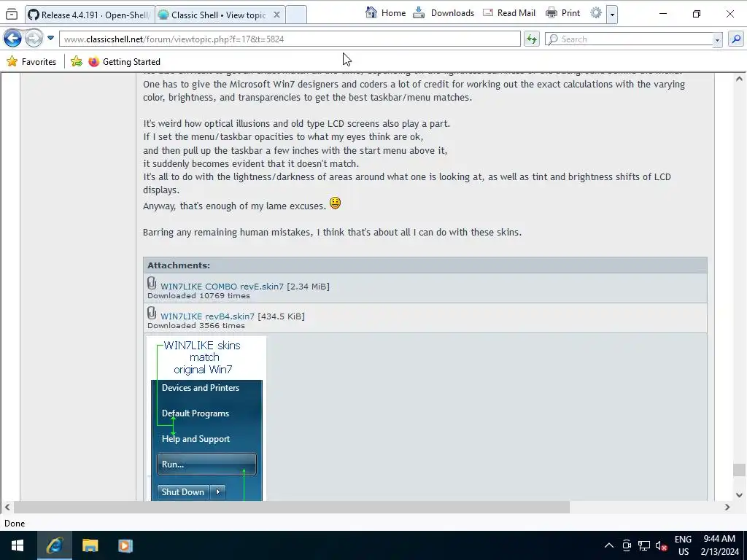Viewport: 747px width, 560px height.
Task: Click the ENG US language indicator
Action: tap(683, 545)
